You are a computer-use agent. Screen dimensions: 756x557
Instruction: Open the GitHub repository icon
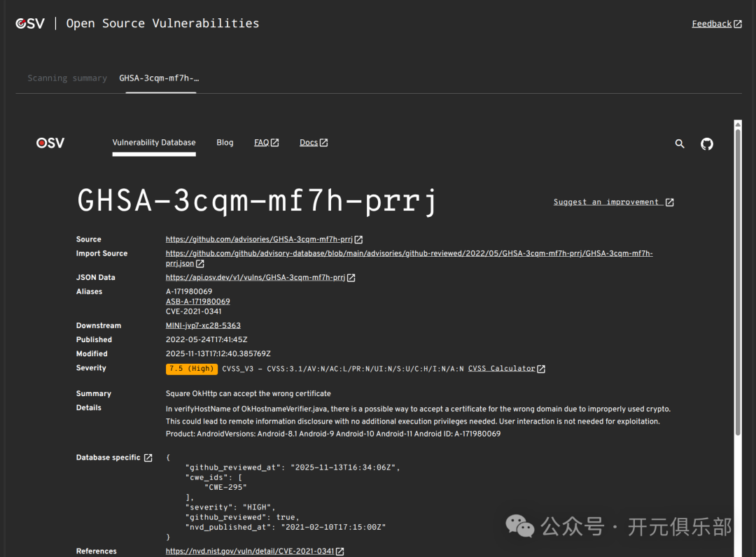707,143
